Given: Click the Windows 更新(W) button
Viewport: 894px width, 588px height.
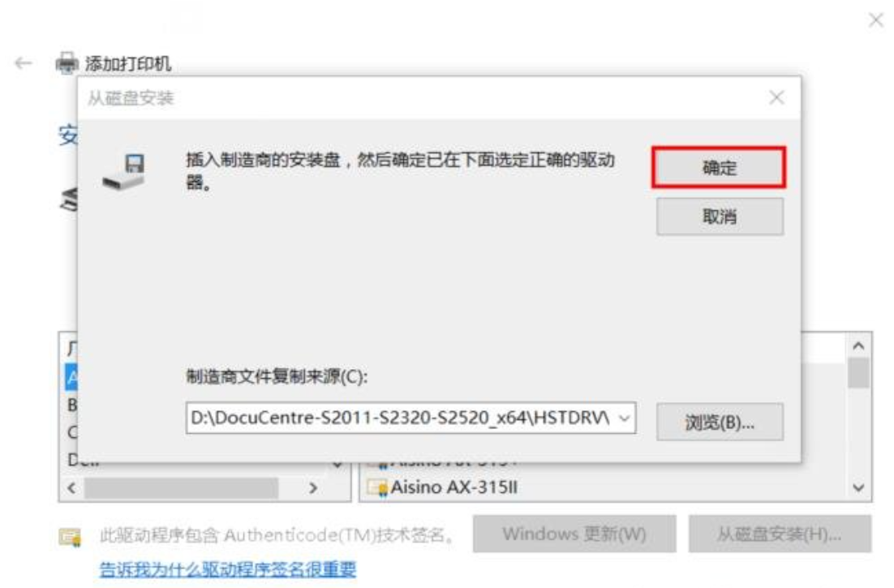Looking at the screenshot, I should [574, 534].
